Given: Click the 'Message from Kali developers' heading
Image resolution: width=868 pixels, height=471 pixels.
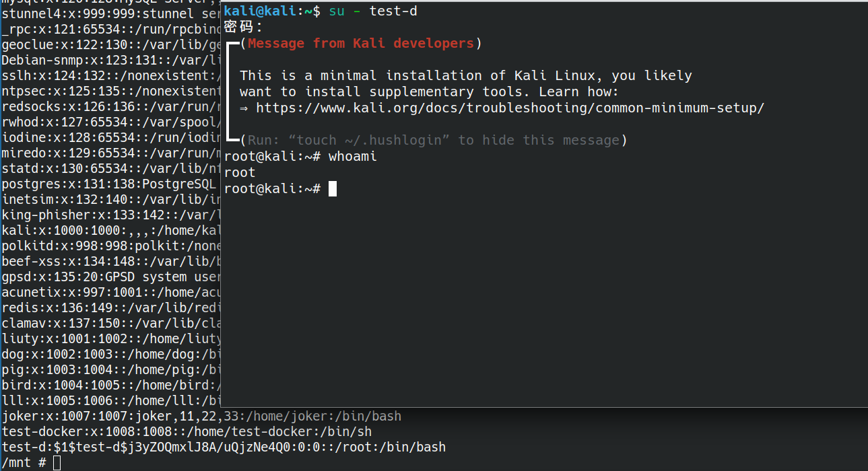Looking at the screenshot, I should (360, 43).
